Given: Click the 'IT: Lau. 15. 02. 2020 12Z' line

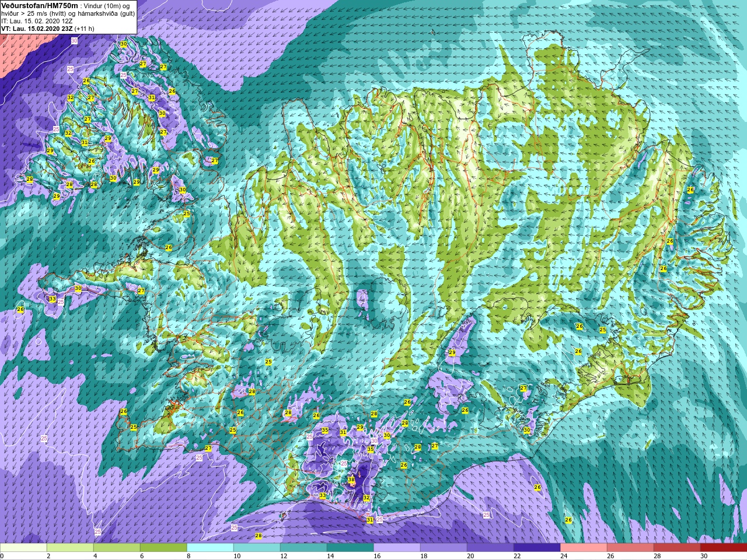Looking at the screenshot, I should 37,20.
